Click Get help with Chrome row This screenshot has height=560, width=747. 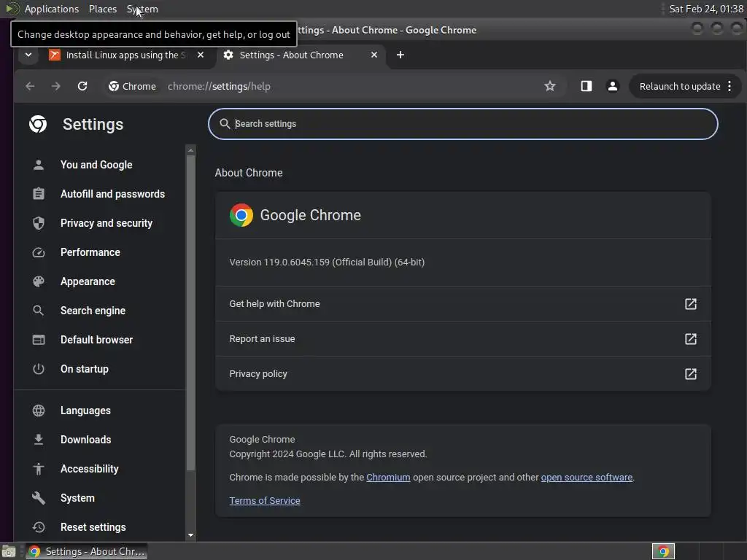[x=463, y=304]
